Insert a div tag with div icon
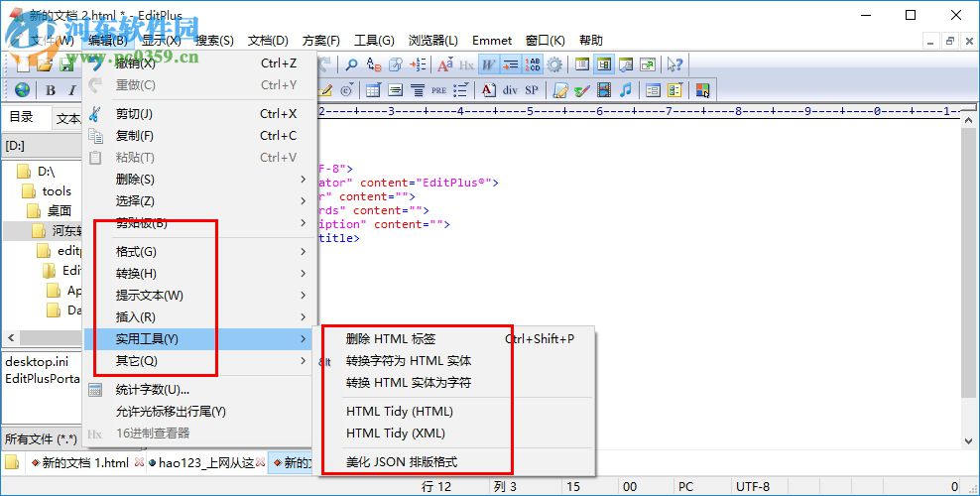The image size is (980, 496). [x=510, y=90]
